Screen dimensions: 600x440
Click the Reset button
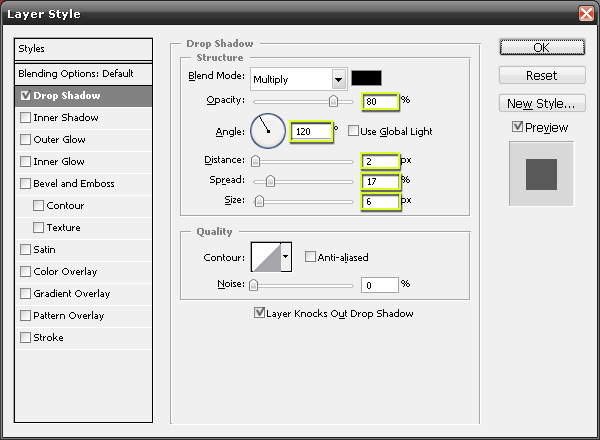pyautogui.click(x=542, y=75)
